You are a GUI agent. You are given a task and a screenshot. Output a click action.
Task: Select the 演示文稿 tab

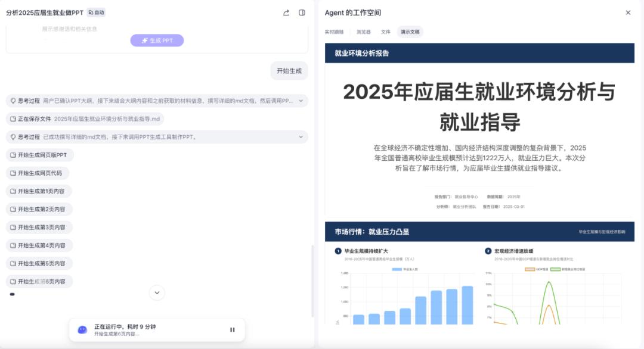410,32
